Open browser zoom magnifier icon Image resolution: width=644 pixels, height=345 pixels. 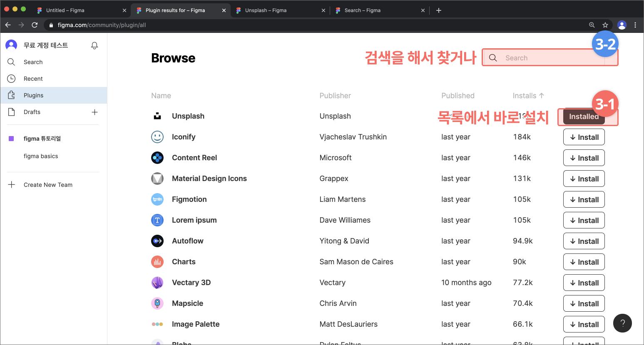[x=592, y=25]
